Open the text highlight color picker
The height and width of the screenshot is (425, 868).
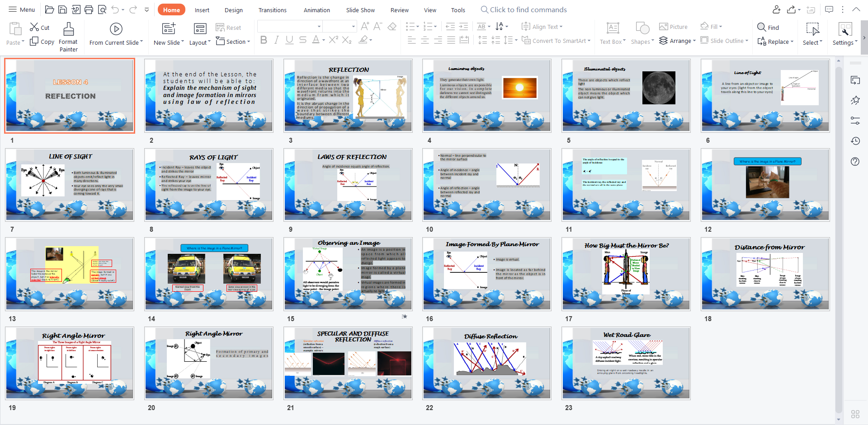tap(371, 40)
